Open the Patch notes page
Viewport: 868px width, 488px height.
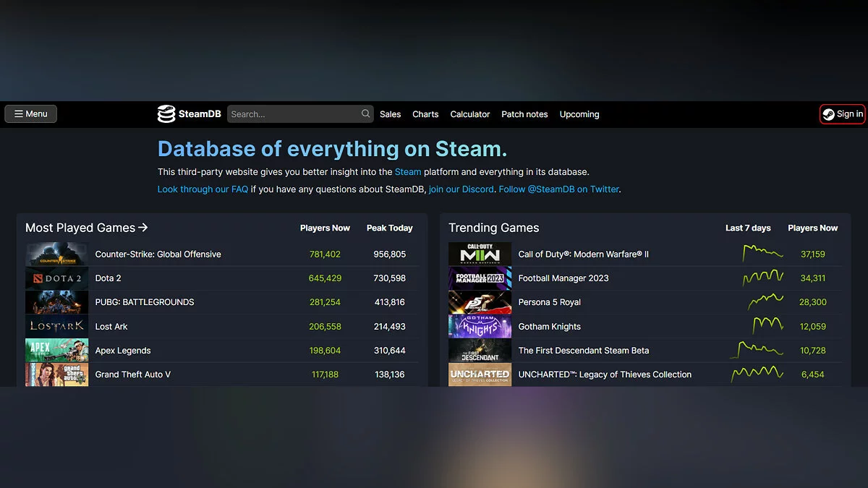pyautogui.click(x=524, y=114)
